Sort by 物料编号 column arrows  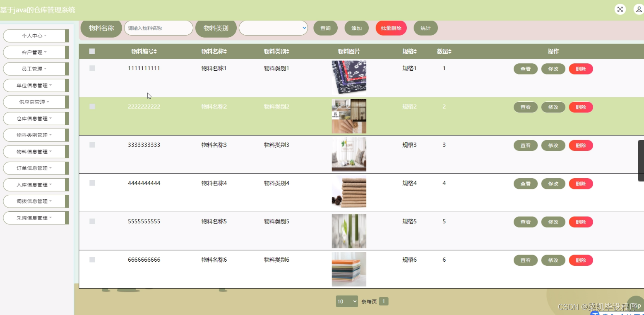coord(155,52)
